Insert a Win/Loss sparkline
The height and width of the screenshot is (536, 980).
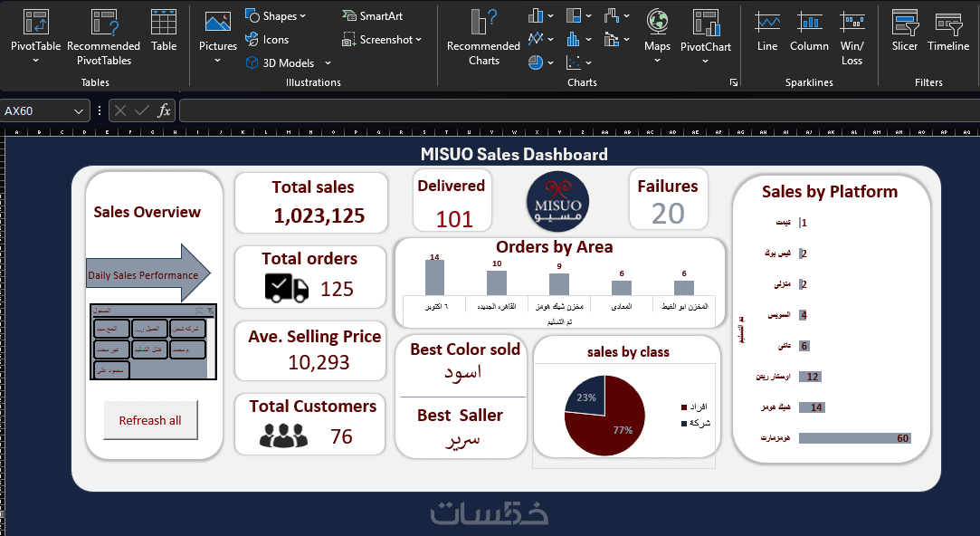click(x=852, y=37)
